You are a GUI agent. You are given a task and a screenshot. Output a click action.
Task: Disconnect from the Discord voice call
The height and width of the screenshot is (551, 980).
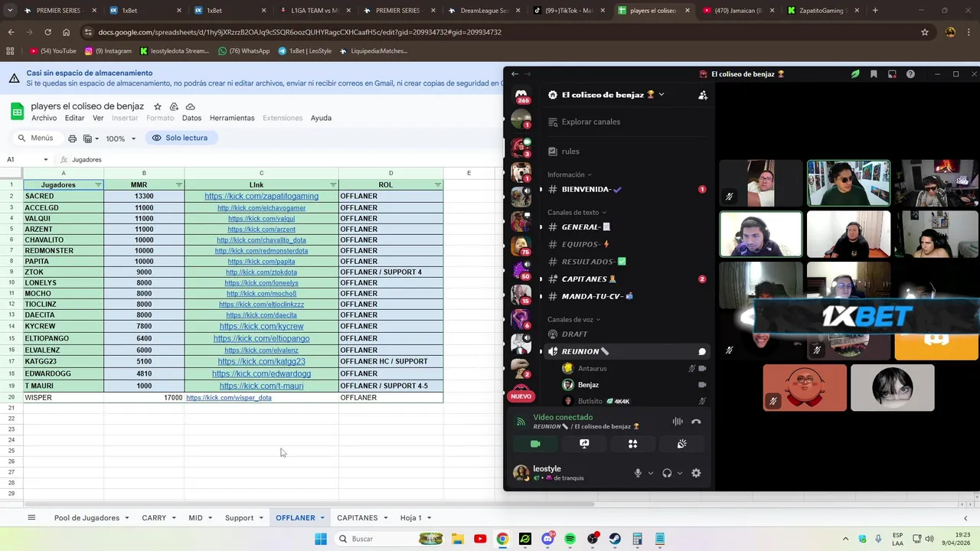point(696,422)
